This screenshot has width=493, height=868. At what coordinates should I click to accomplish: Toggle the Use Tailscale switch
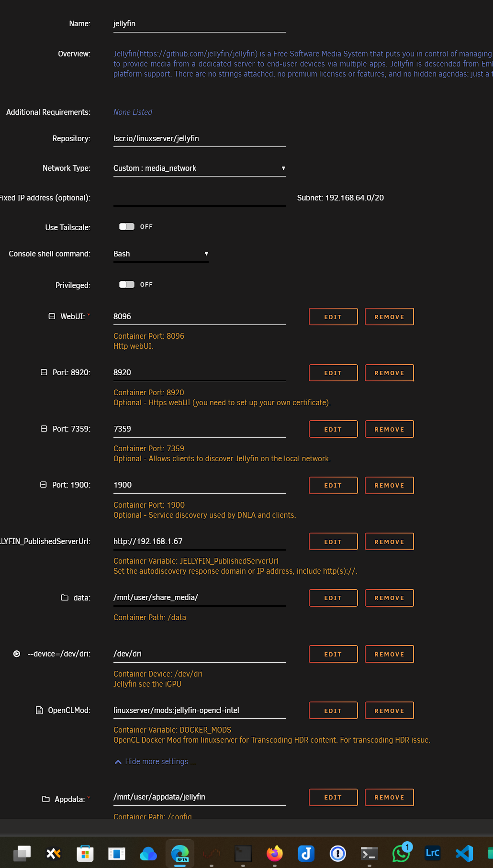coord(127,227)
